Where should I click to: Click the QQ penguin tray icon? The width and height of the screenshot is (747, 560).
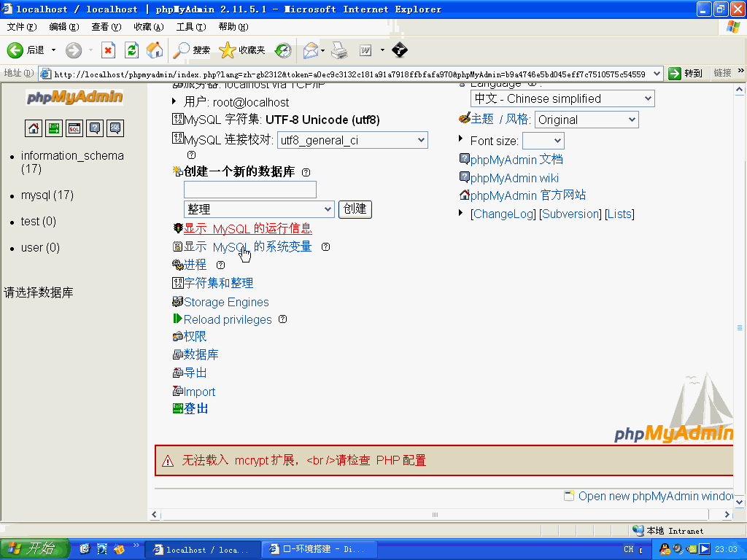665,549
